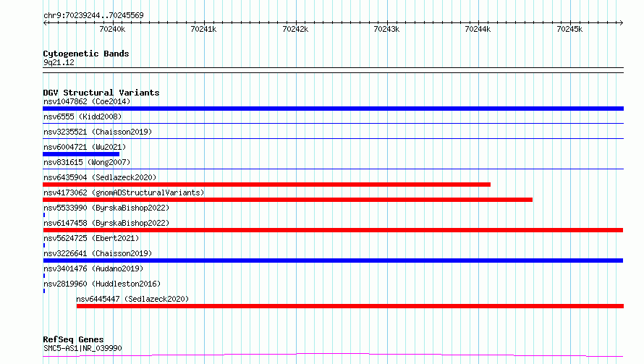Click the magenta SMC5-AS1 gene line
The height and width of the screenshot is (364, 644).
pos(333,355)
